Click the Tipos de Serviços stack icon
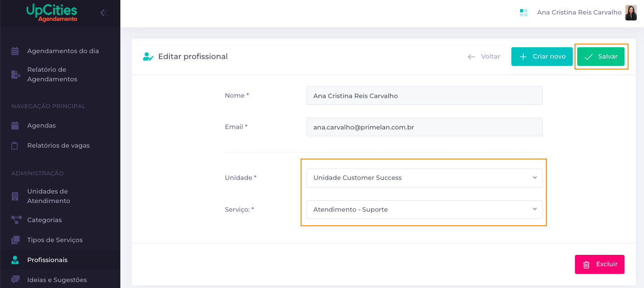This screenshot has width=644, height=288. [15, 240]
